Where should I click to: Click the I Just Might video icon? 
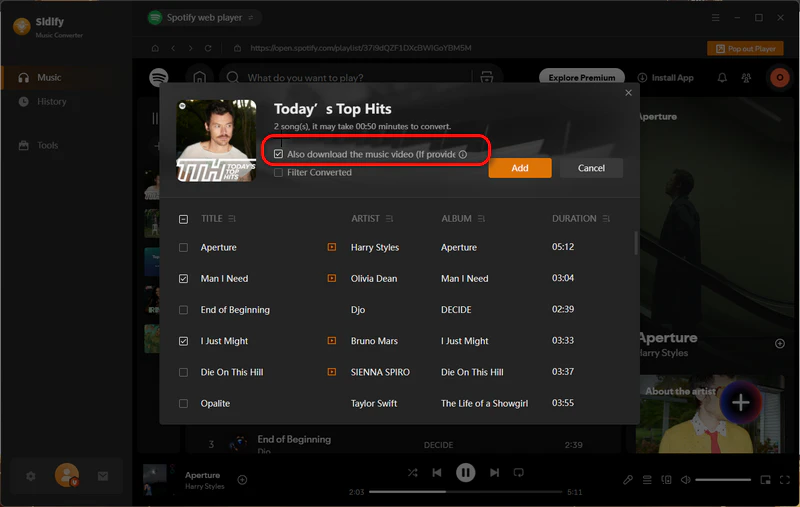tap(332, 340)
